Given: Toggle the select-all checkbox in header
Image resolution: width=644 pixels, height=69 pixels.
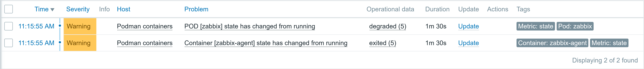Looking at the screenshot, I should (x=8, y=9).
